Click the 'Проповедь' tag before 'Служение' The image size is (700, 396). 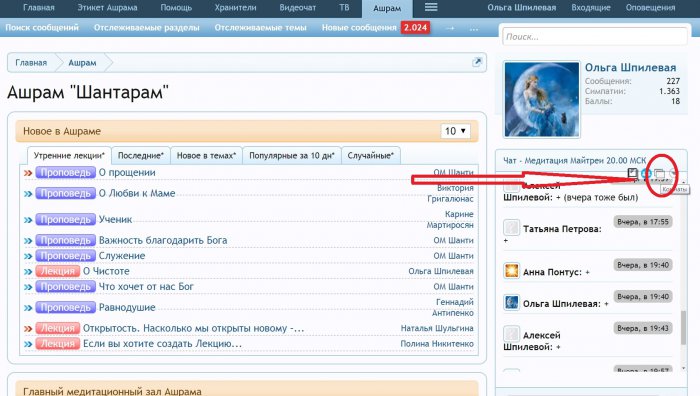(66, 256)
